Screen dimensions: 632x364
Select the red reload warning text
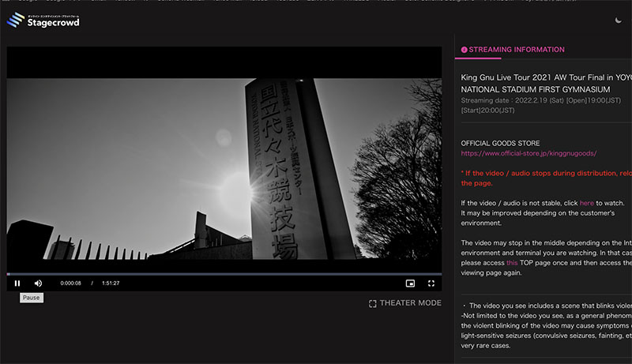click(x=546, y=178)
